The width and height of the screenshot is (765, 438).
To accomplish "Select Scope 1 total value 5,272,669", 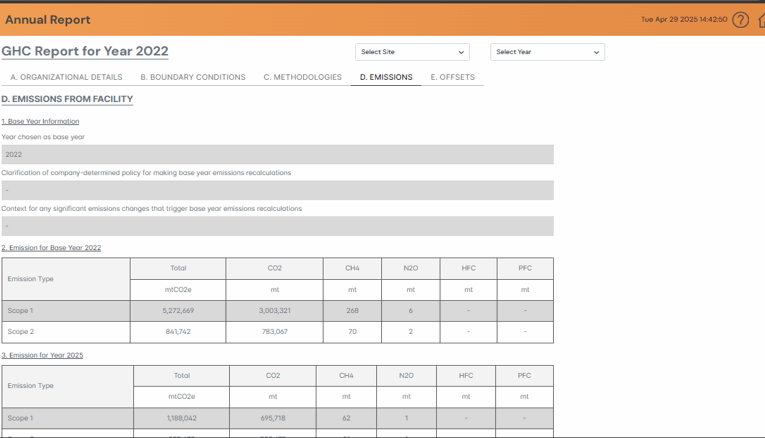I will pos(178,311).
